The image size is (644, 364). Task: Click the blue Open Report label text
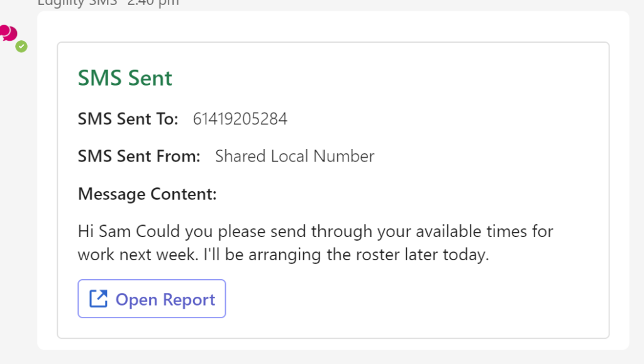(165, 299)
